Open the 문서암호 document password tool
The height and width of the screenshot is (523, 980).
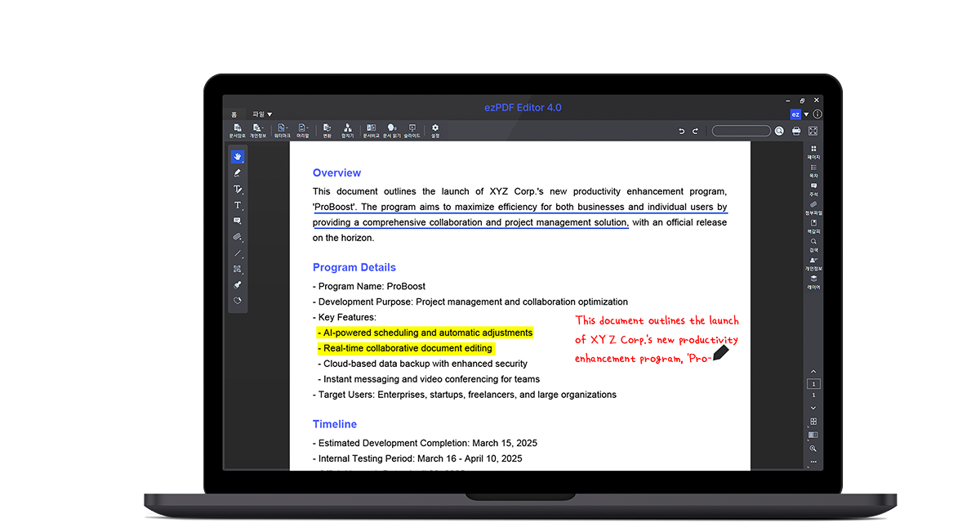(x=237, y=131)
